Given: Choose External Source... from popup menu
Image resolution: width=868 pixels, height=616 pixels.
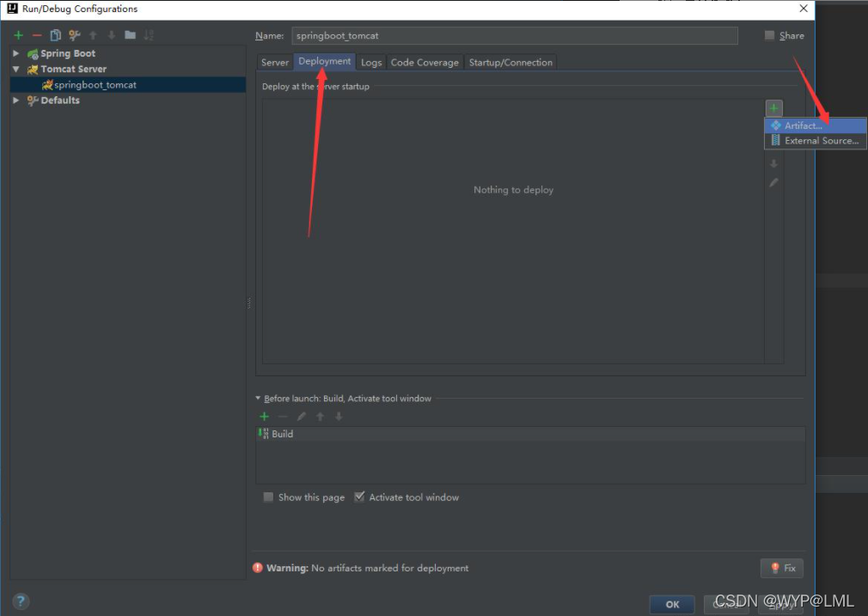Looking at the screenshot, I should 816,141.
